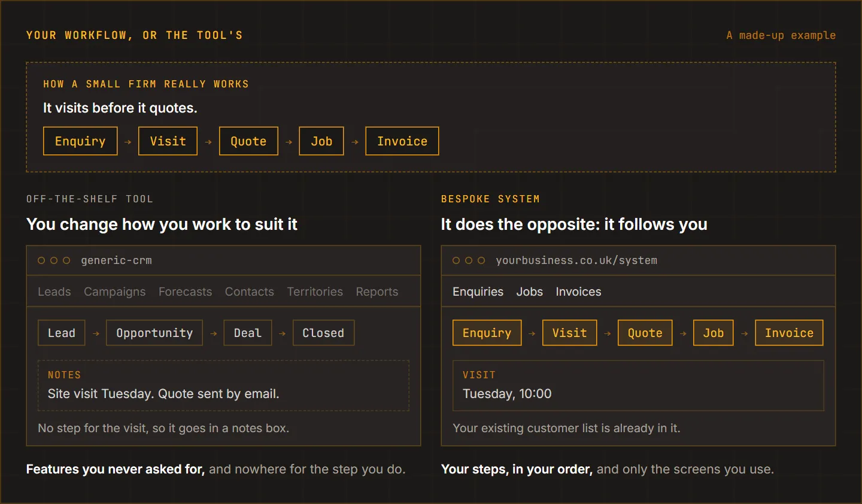Click the heading "You change how you work to suit it"
This screenshot has height=504, width=862.
[x=162, y=224]
